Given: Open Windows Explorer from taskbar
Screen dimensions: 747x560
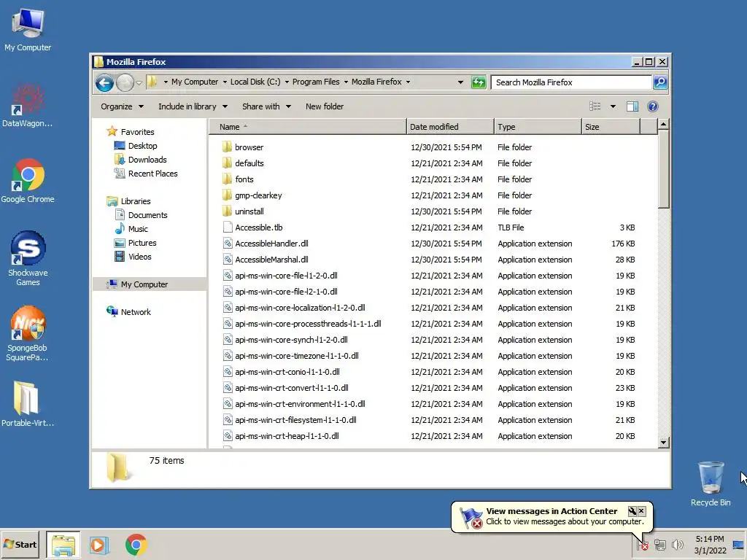Looking at the screenshot, I should point(63,545).
